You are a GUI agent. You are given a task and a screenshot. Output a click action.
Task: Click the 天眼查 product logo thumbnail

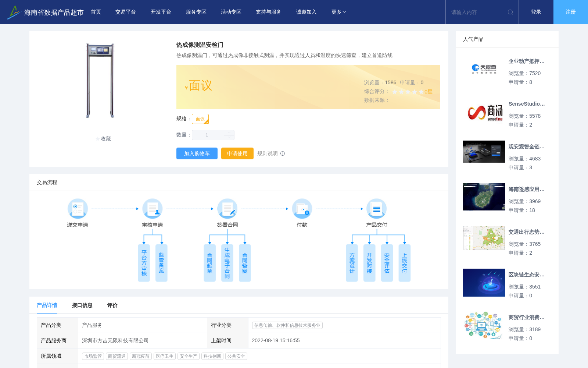(x=484, y=69)
